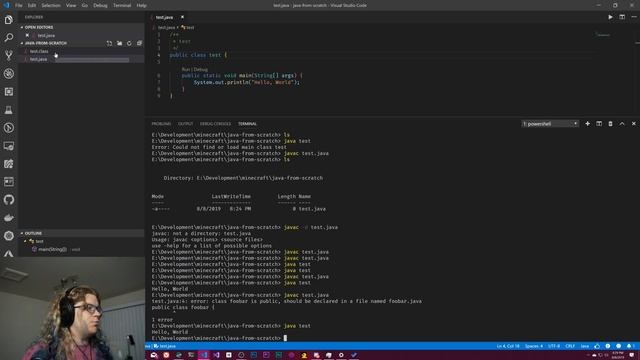The width and height of the screenshot is (640, 360).
Task: Add a new terminal with plus icon
Action: click(x=587, y=124)
